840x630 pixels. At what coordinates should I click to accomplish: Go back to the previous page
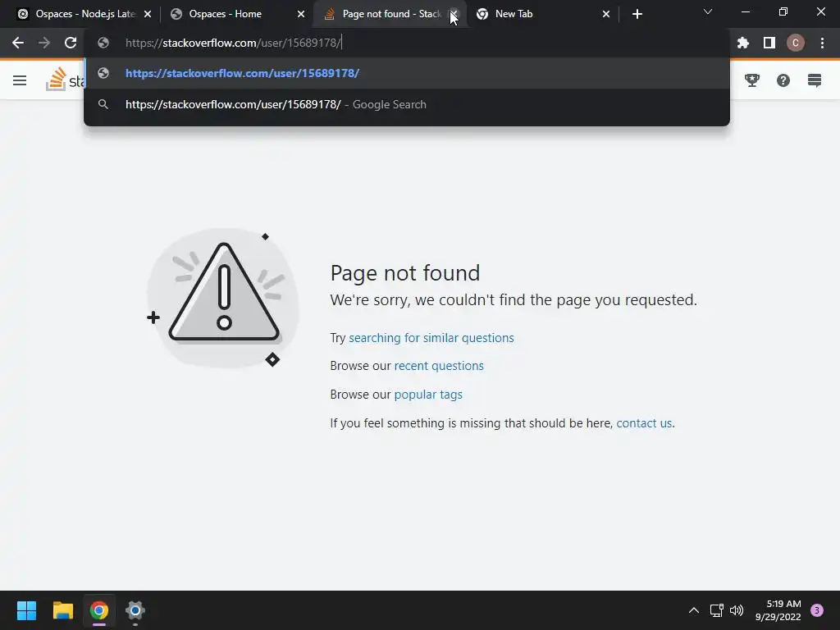coord(18,43)
